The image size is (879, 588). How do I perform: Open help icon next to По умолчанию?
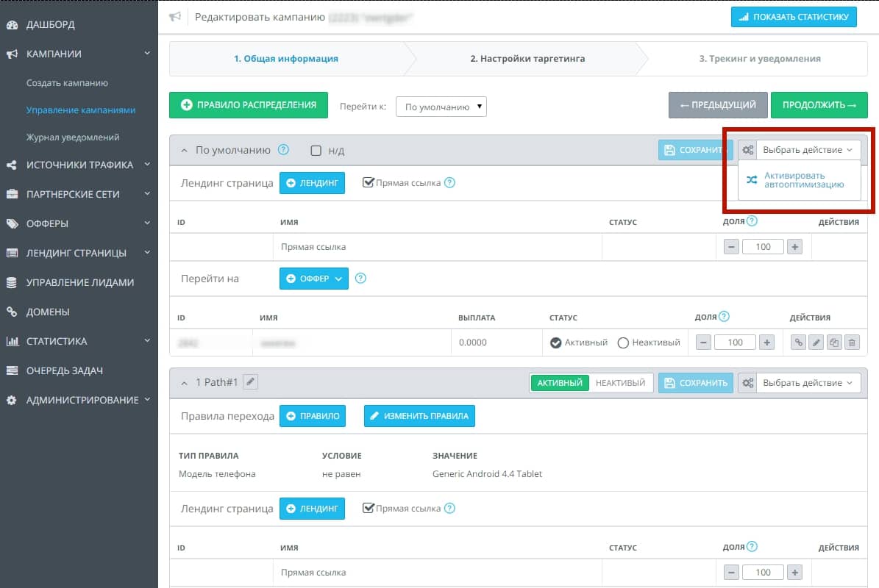284,149
